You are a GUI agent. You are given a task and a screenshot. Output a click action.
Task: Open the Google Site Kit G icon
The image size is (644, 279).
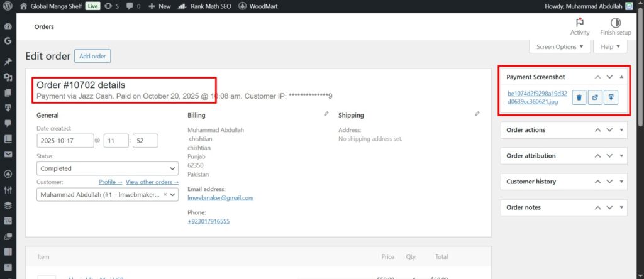8,41
